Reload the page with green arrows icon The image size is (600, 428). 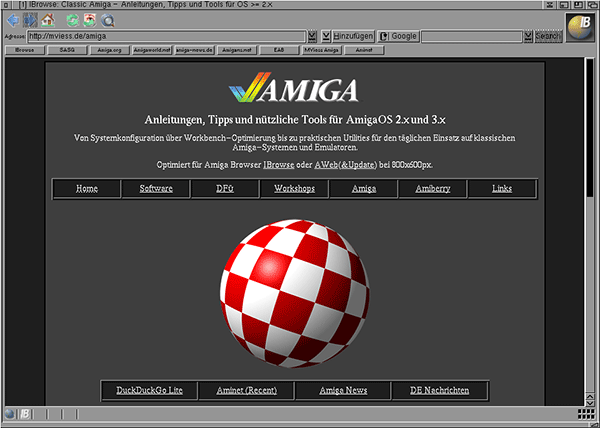pyautogui.click(x=72, y=20)
